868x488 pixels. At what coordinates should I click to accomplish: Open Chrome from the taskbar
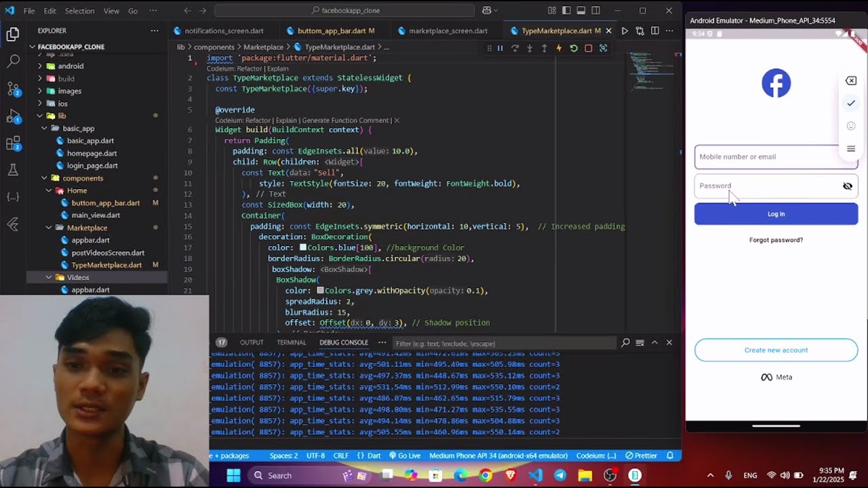click(486, 475)
